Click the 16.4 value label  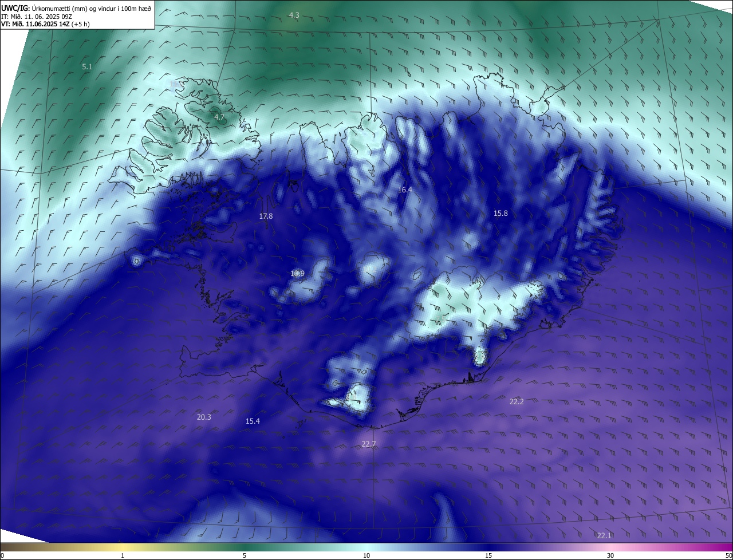[405, 190]
